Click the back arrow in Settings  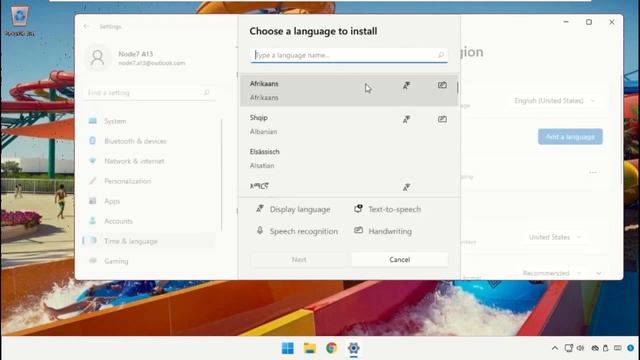tap(86, 27)
